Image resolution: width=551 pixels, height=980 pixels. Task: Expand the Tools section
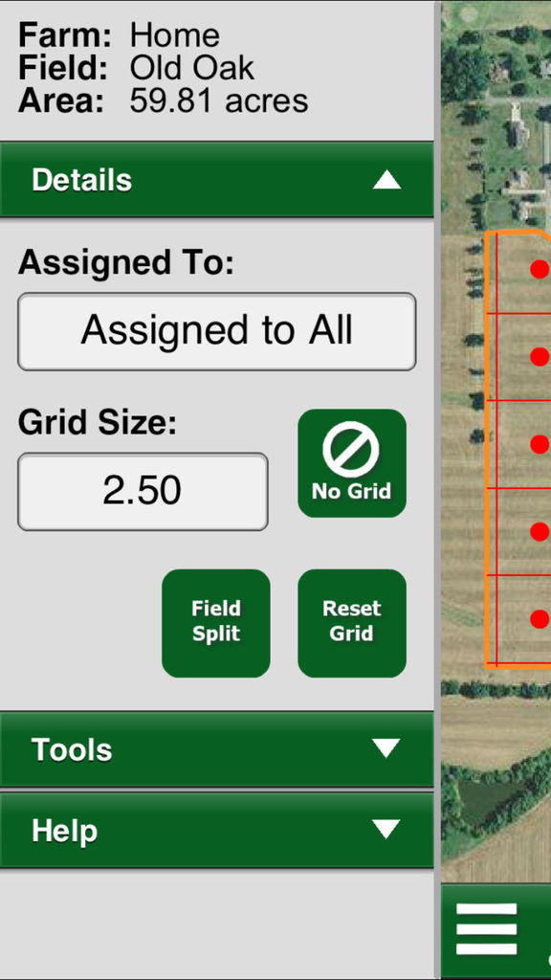click(x=216, y=748)
